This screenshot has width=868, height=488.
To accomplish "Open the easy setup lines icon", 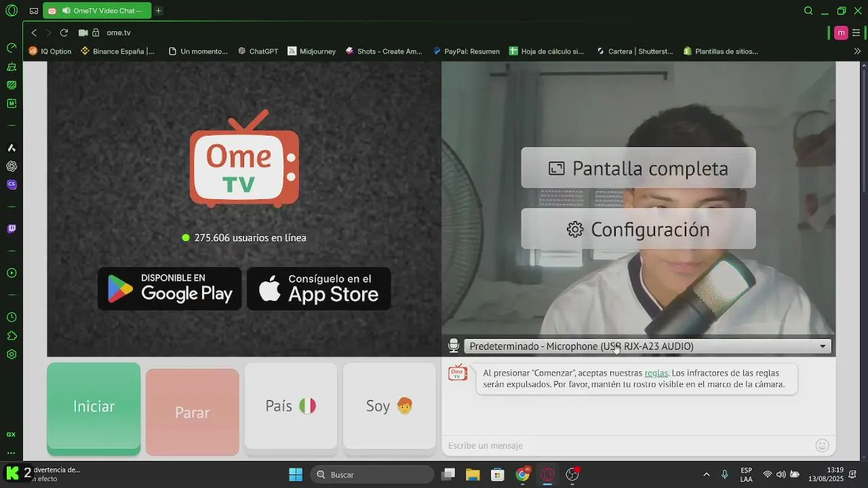I will (x=856, y=33).
